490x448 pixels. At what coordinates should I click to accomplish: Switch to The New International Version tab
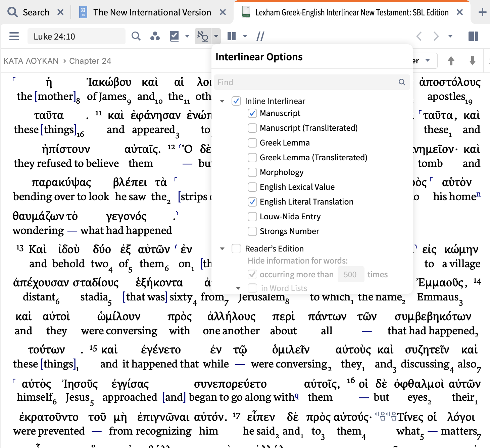pos(152,12)
